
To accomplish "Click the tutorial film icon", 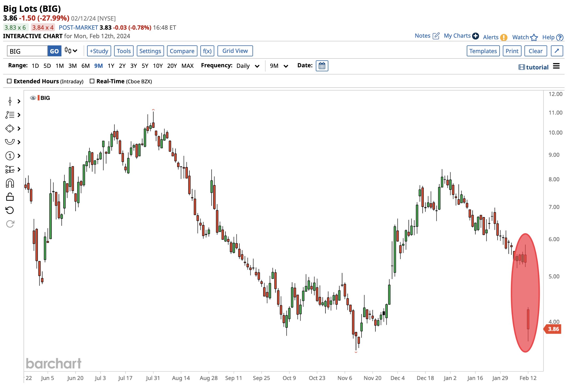I will [x=522, y=67].
